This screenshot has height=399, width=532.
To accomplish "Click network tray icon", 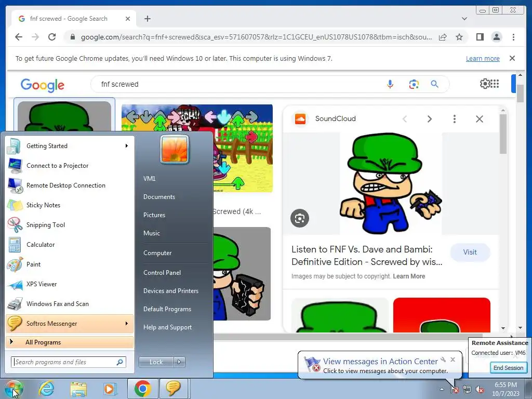I will pyautogui.click(x=467, y=389).
